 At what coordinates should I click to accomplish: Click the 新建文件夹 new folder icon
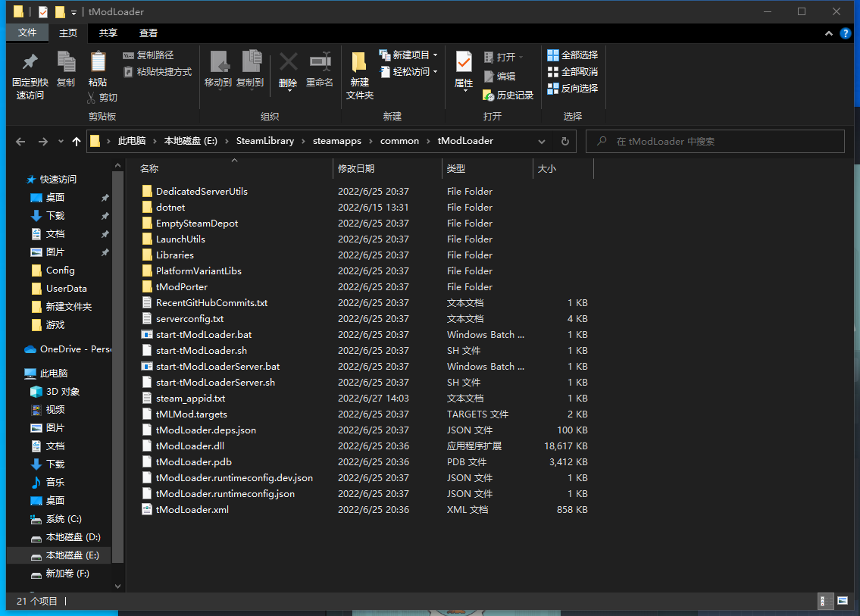(x=360, y=62)
